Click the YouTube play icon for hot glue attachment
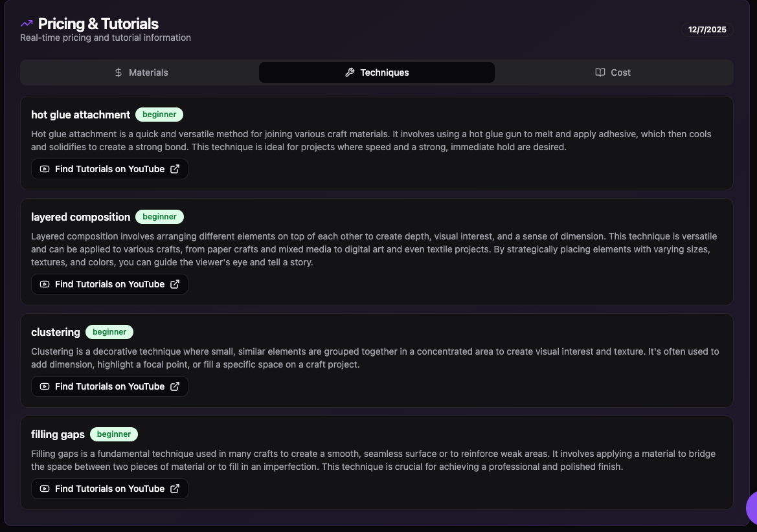Image resolution: width=757 pixels, height=532 pixels. coord(44,169)
